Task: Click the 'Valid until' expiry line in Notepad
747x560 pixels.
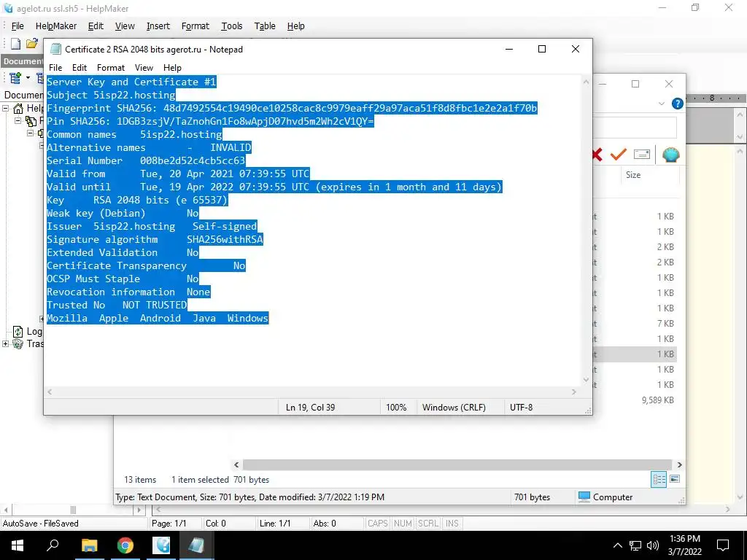Action: pyautogui.click(x=274, y=187)
